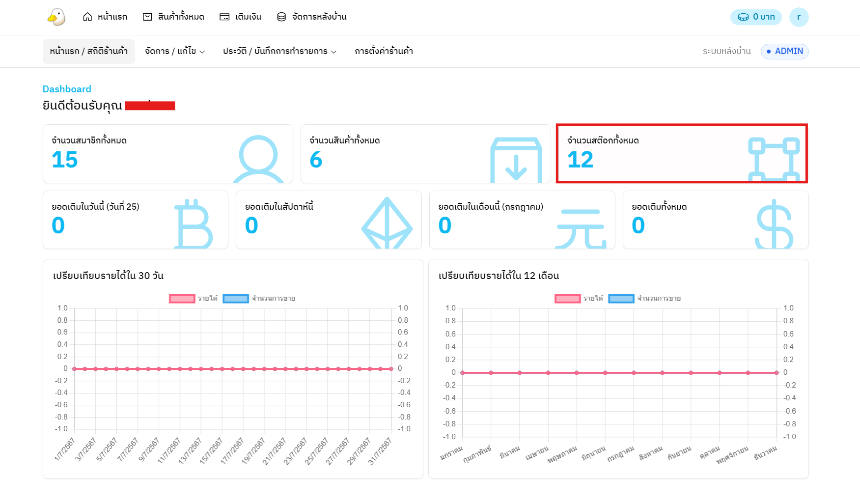Open จัดการหลังบ้าน page
This screenshot has height=504, width=860.
point(312,17)
